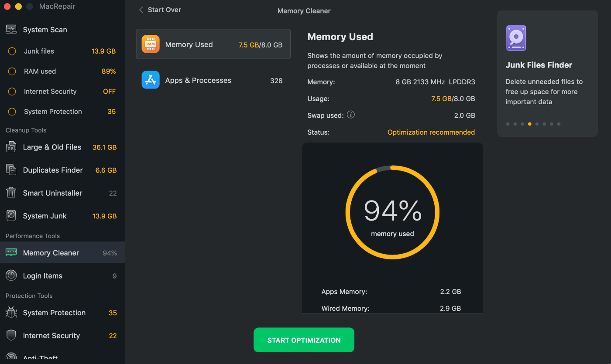Click the Usage 7.5 GB/8.0 GB value
This screenshot has width=611, height=364.
pyautogui.click(x=453, y=99)
